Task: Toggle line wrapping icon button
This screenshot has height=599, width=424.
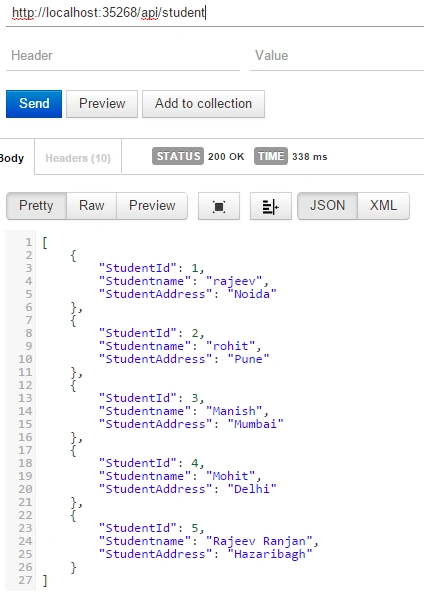Action: 270,206
